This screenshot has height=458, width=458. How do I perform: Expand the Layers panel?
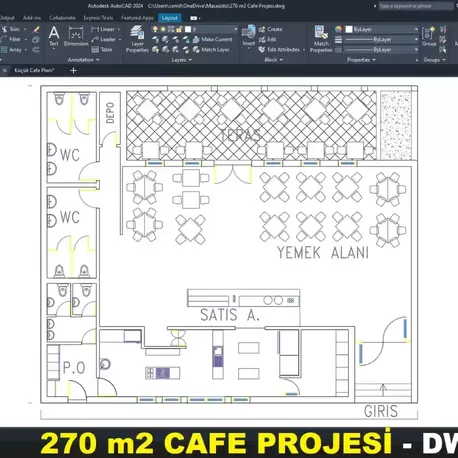pos(182,60)
